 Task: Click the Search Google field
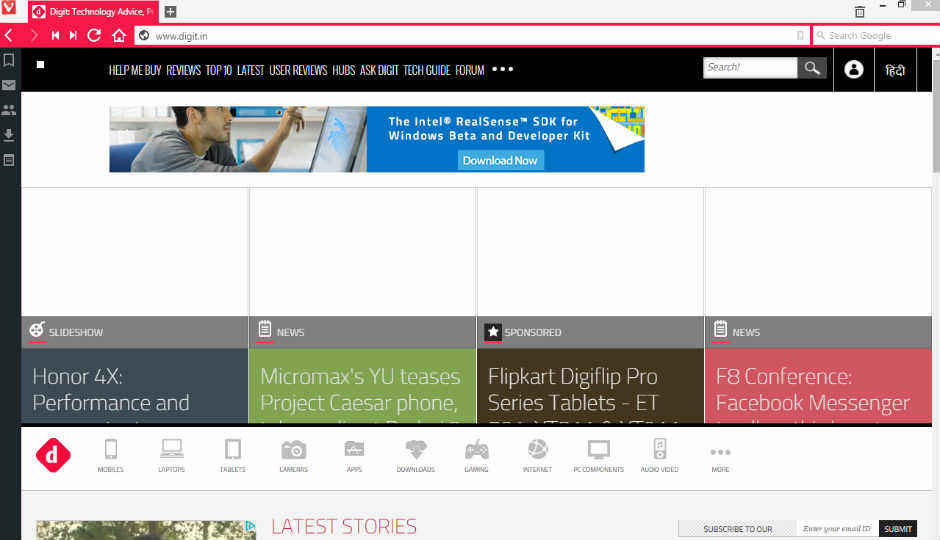[x=876, y=36]
